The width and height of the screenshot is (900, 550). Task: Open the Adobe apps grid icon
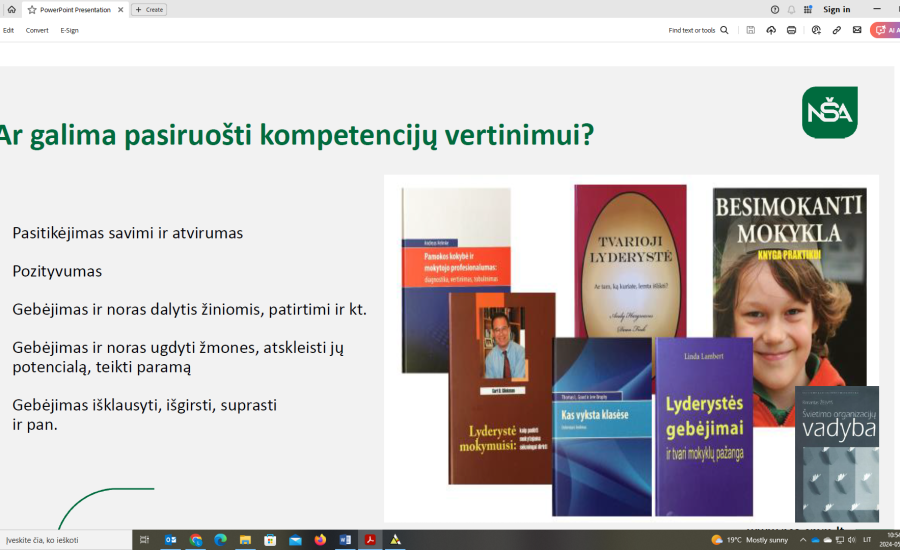(808, 10)
